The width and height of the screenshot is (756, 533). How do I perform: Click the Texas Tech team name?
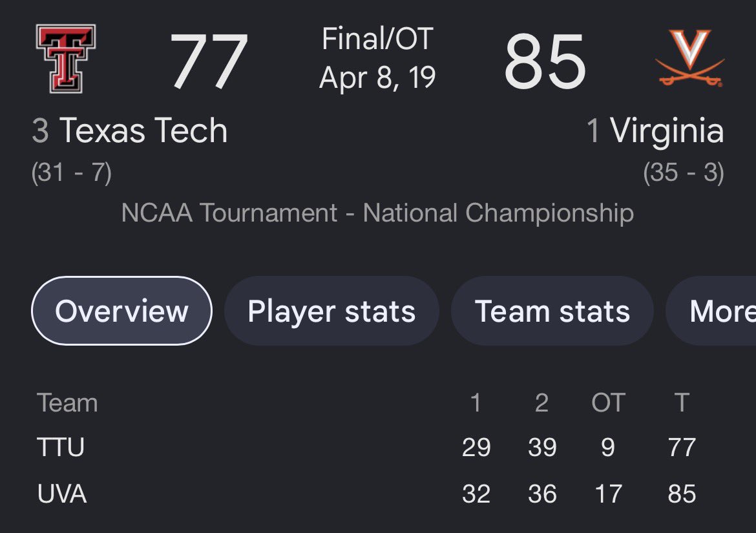143,130
